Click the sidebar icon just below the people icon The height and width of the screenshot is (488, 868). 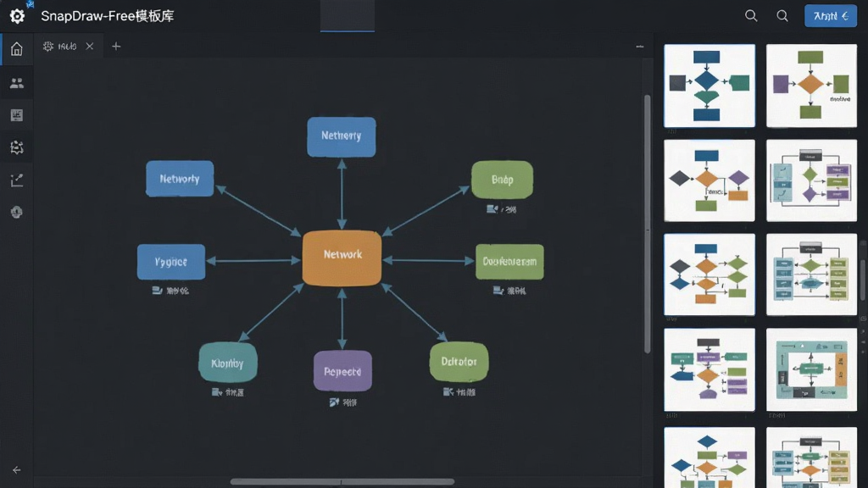pyautogui.click(x=17, y=115)
